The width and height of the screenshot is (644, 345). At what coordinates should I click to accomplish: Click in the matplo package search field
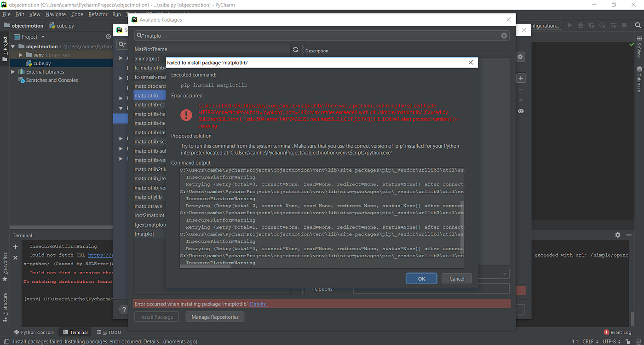click(x=322, y=35)
